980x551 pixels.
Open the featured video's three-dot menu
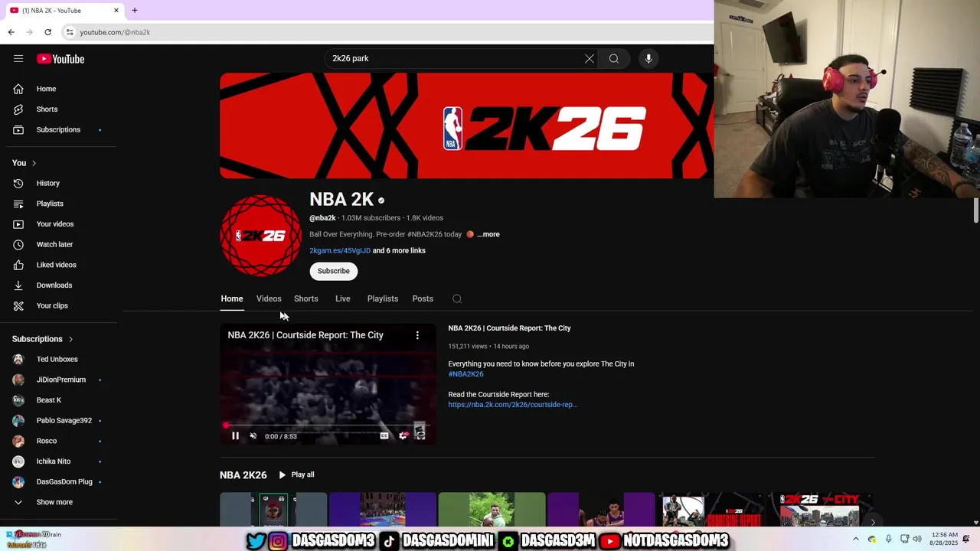click(417, 335)
